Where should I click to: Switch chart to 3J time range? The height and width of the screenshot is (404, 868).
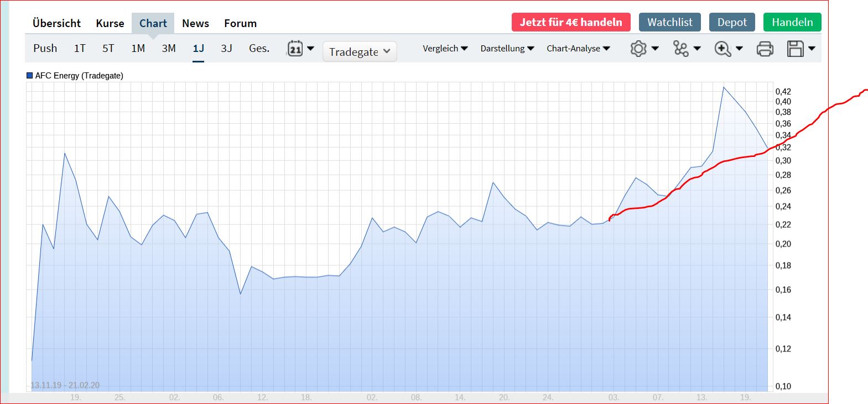(x=226, y=49)
